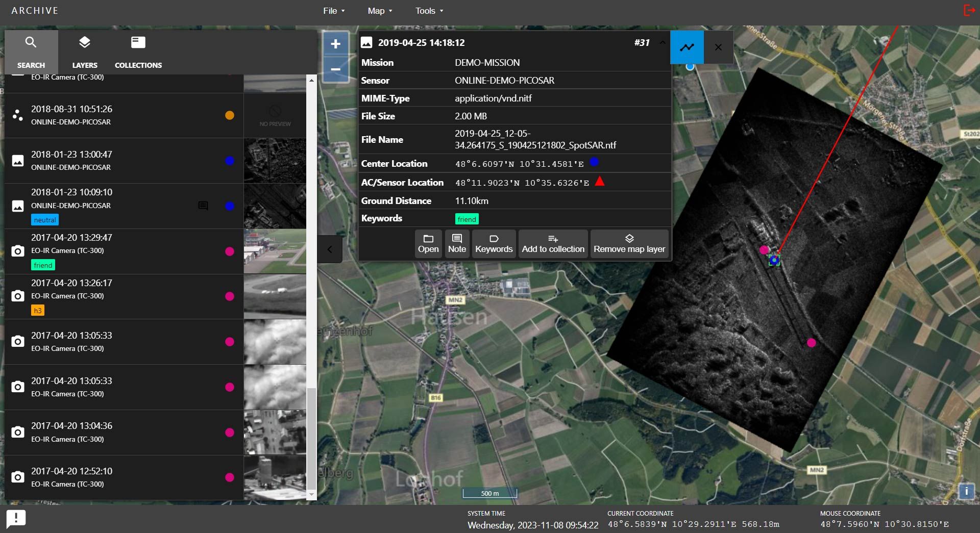Open the File dropdown menu
The height and width of the screenshot is (533, 980).
pos(334,11)
